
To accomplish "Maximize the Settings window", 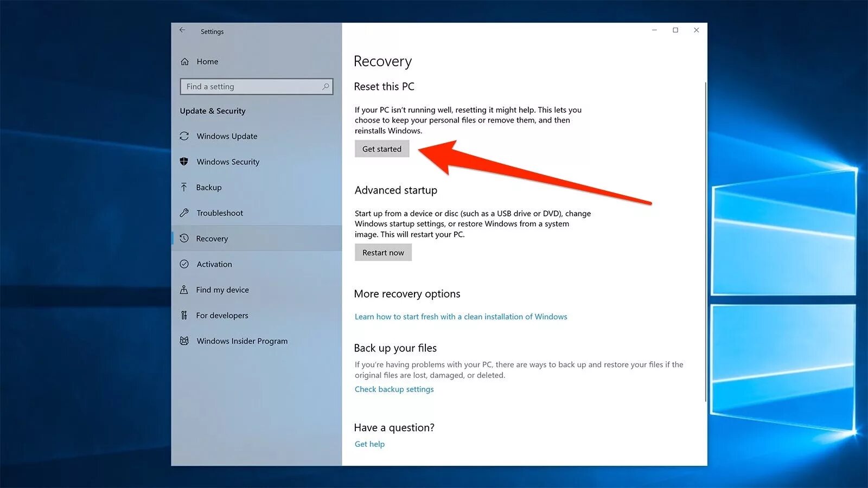I will pos(675,30).
